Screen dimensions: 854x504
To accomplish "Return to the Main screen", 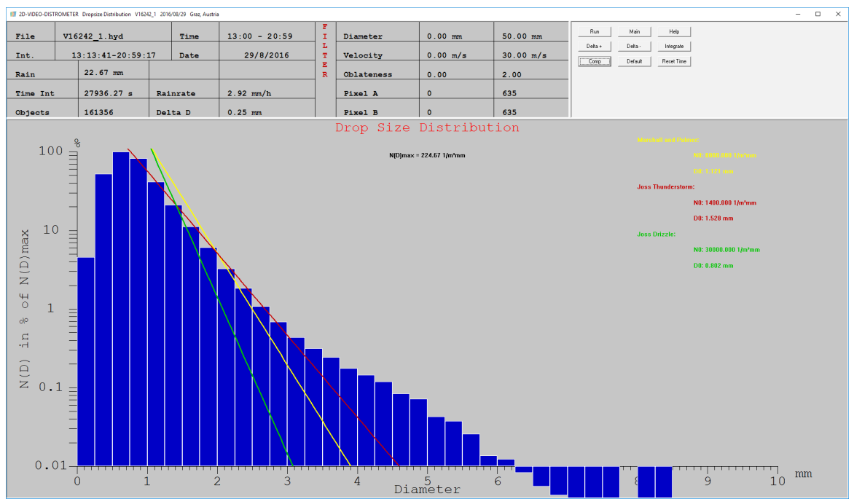I will click(634, 32).
